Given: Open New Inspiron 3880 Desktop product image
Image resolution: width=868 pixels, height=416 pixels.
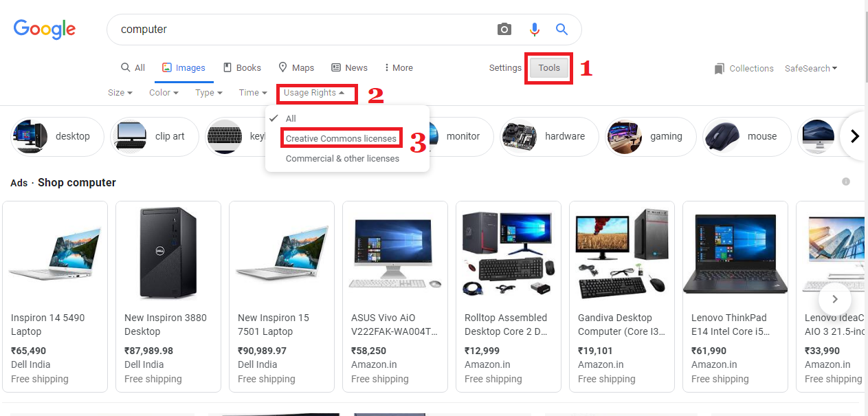Looking at the screenshot, I should (168, 254).
